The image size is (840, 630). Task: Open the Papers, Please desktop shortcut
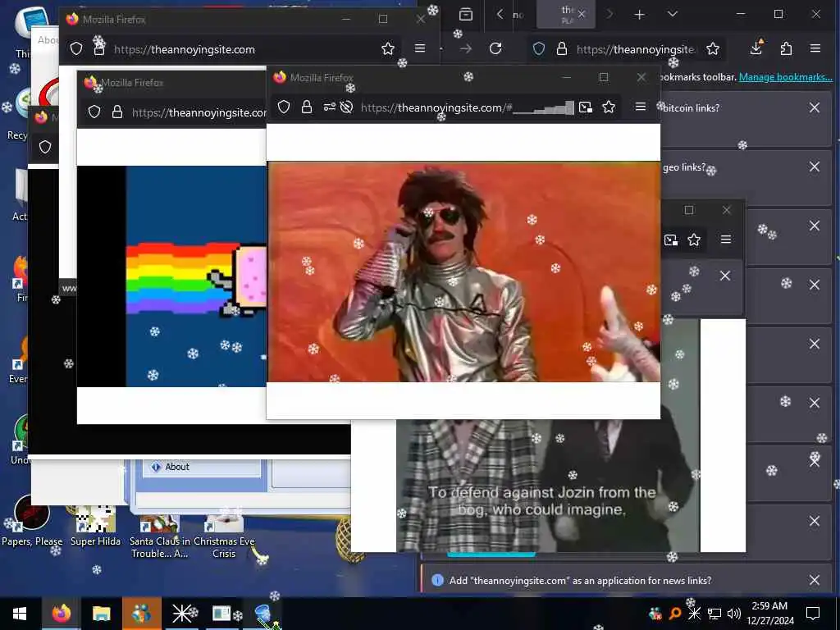(x=32, y=521)
